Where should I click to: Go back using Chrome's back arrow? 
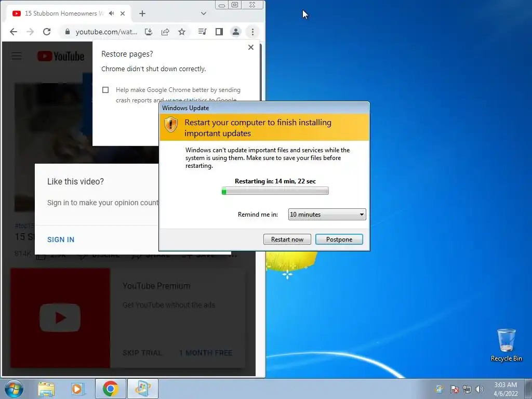(13, 32)
